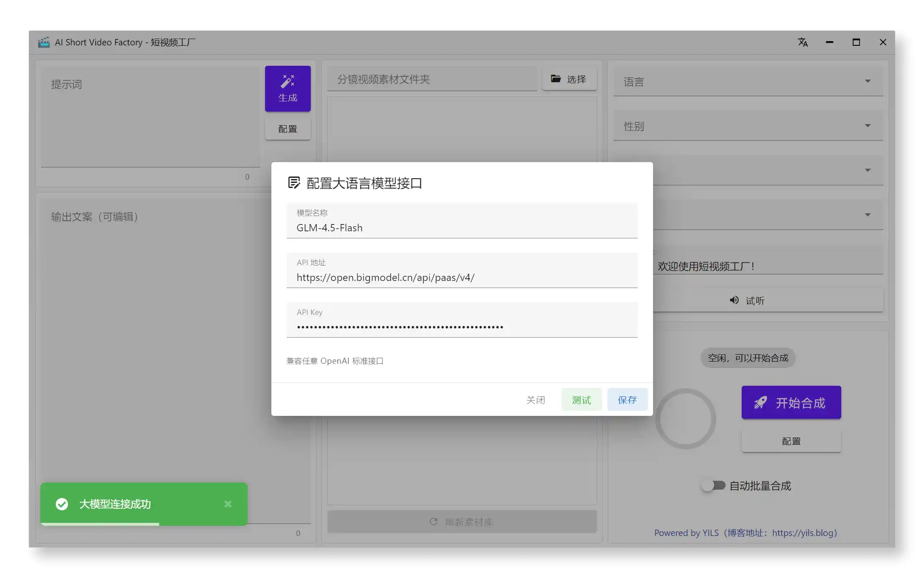924x578 pixels.
Task: Click the magic wand 生成 button
Action: (288, 88)
